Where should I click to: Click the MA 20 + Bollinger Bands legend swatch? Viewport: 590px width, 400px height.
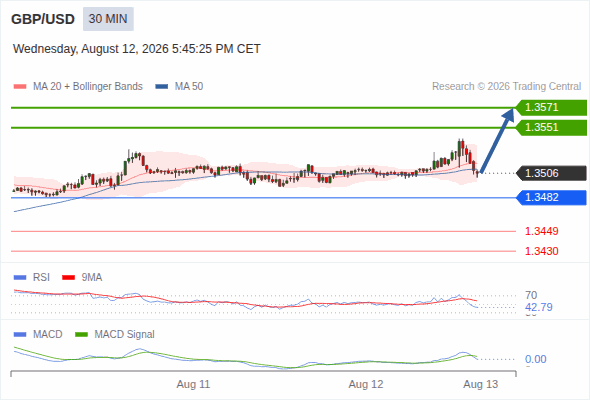pyautogui.click(x=20, y=87)
